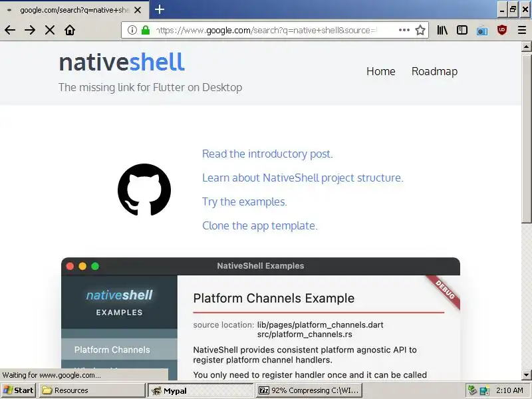This screenshot has height=399, width=532.
Task: Follow the 'Try the examples' link
Action: (x=244, y=201)
